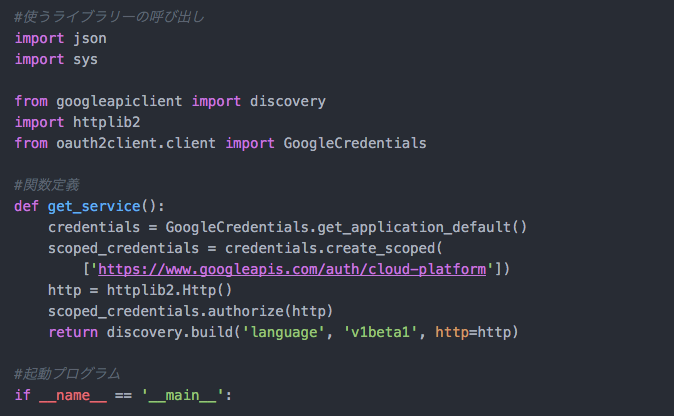Click the 'def' keyword

[27, 207]
